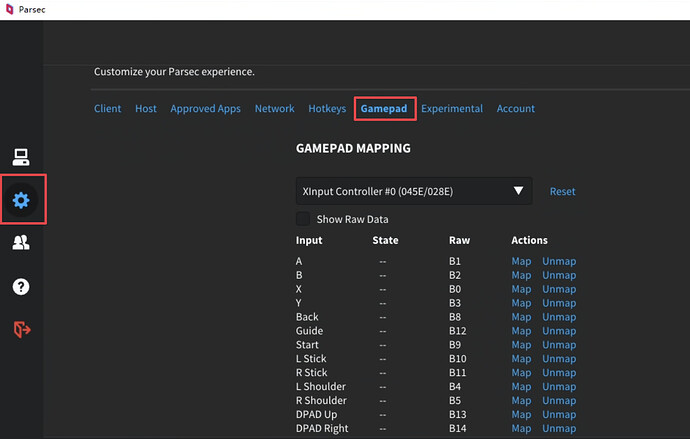Click Map for the Start input

click(521, 345)
